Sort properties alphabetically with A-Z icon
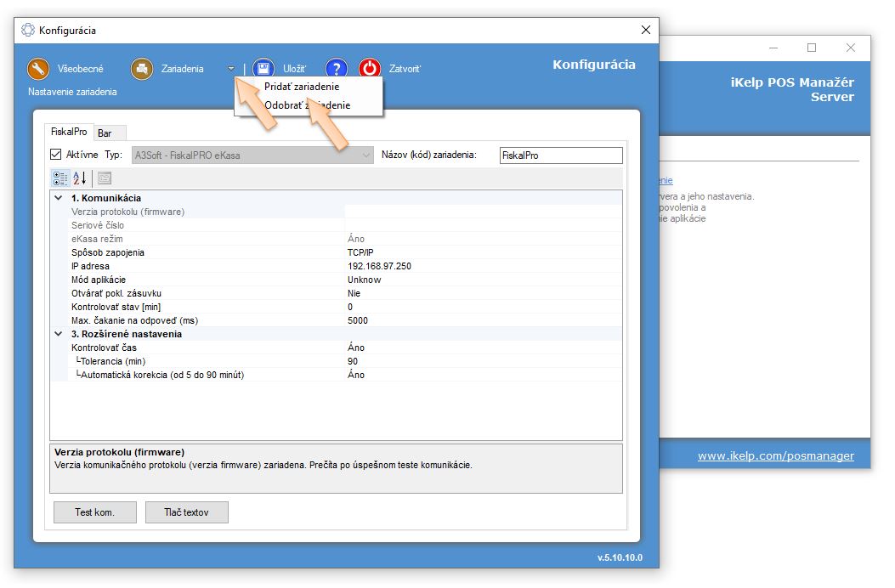The image size is (895, 588). pyautogui.click(x=80, y=178)
